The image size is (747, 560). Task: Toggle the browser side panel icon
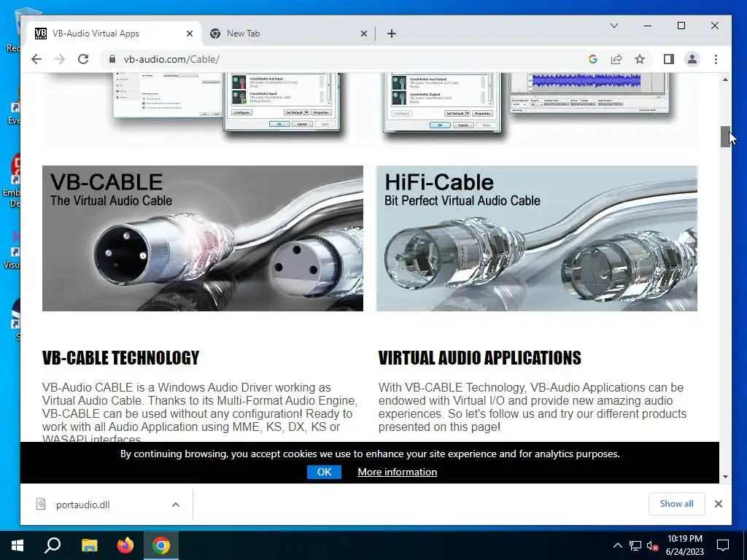[x=668, y=59]
